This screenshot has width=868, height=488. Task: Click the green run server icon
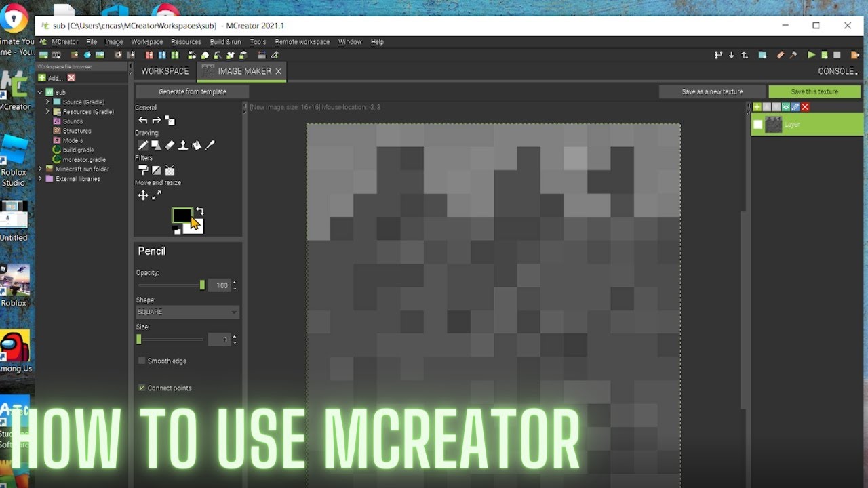(825, 55)
